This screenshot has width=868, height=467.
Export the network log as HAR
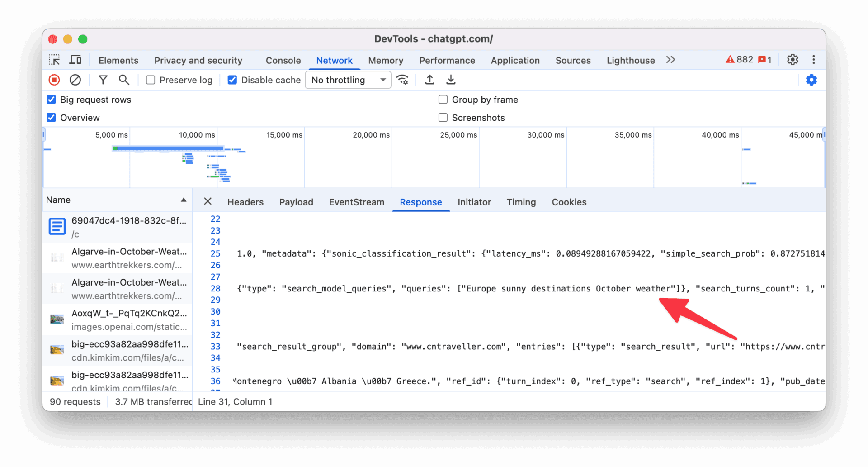pyautogui.click(x=451, y=80)
